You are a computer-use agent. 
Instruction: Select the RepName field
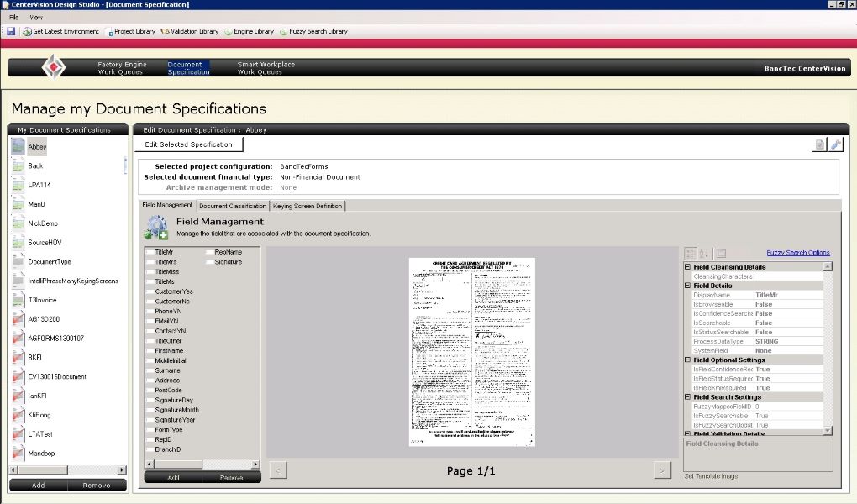pyautogui.click(x=229, y=252)
